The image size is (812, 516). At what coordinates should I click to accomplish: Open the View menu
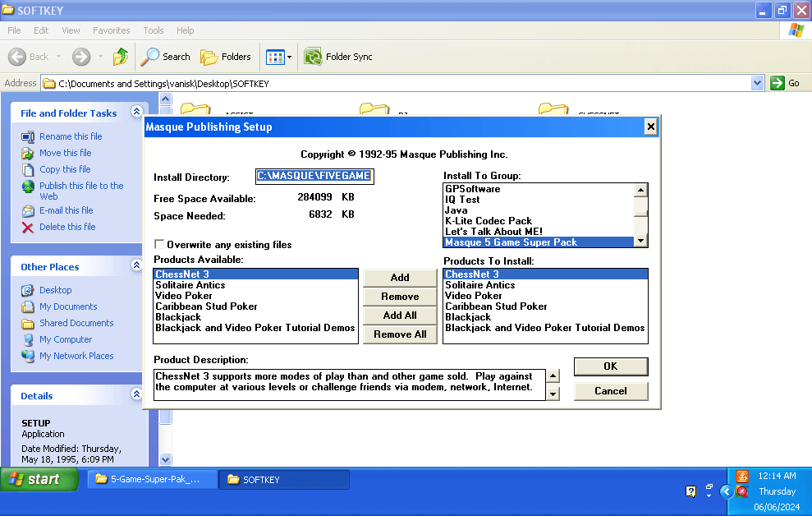pyautogui.click(x=71, y=30)
